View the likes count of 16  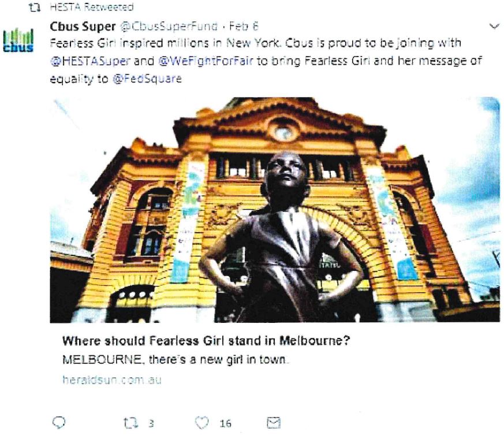click(225, 423)
